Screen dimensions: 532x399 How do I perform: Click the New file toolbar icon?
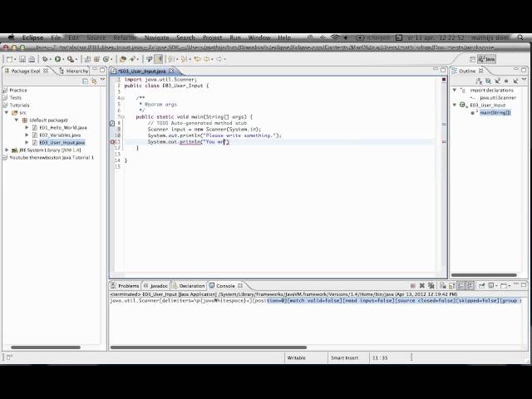pyautogui.click(x=9, y=59)
